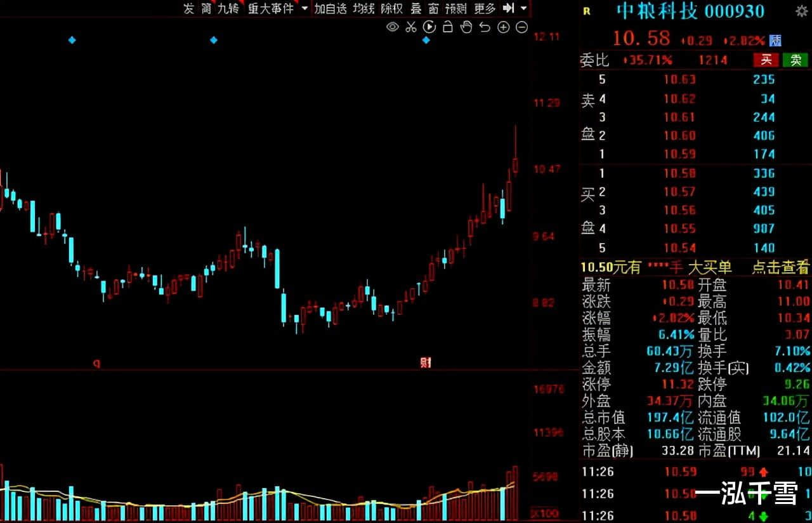This screenshot has width=812, height=523.
Task: Select the 简 toolbar item
Action: click(206, 8)
